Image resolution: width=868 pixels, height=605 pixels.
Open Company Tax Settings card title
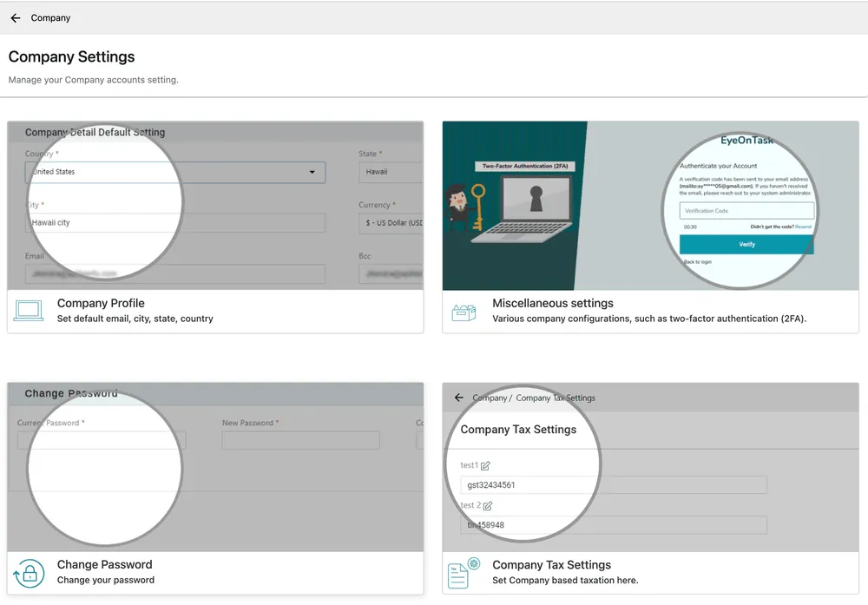551,564
